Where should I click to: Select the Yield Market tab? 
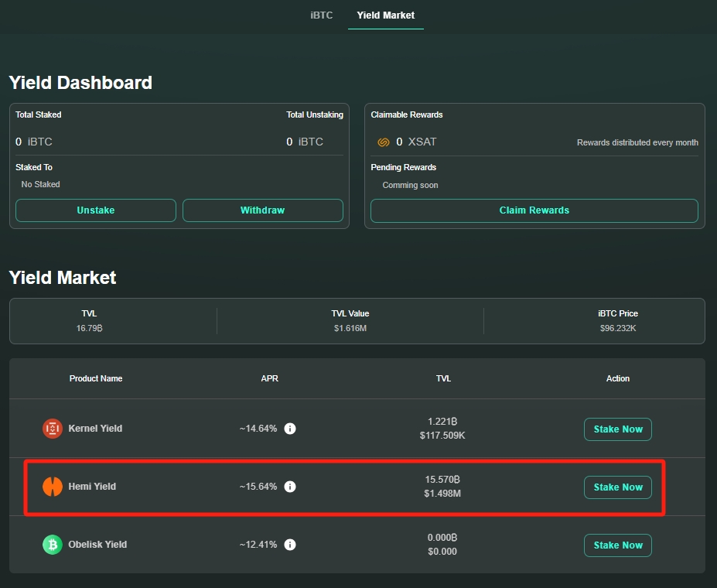(386, 15)
